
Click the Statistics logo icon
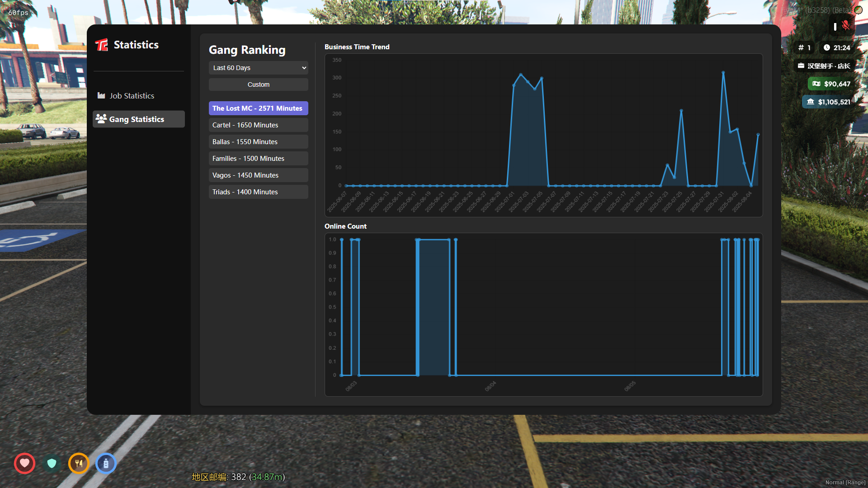[102, 45]
